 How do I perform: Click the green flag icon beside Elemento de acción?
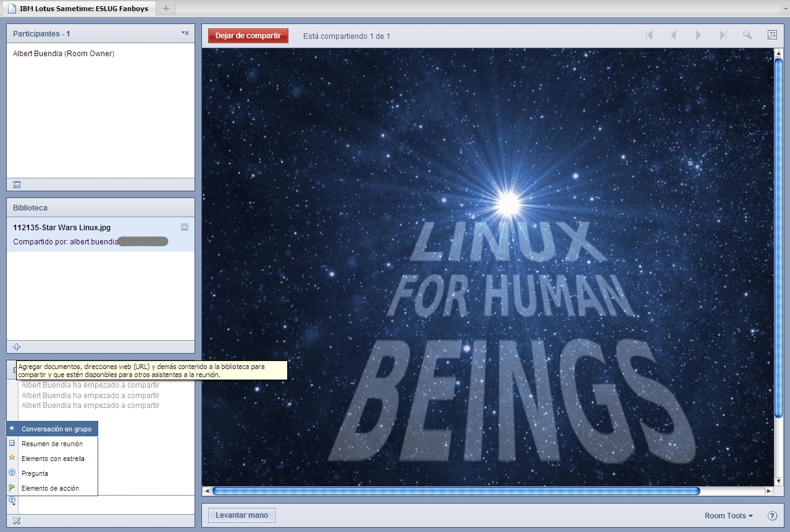[12, 488]
